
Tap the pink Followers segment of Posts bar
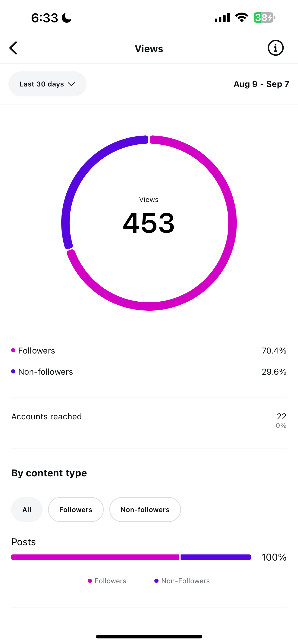click(95, 557)
